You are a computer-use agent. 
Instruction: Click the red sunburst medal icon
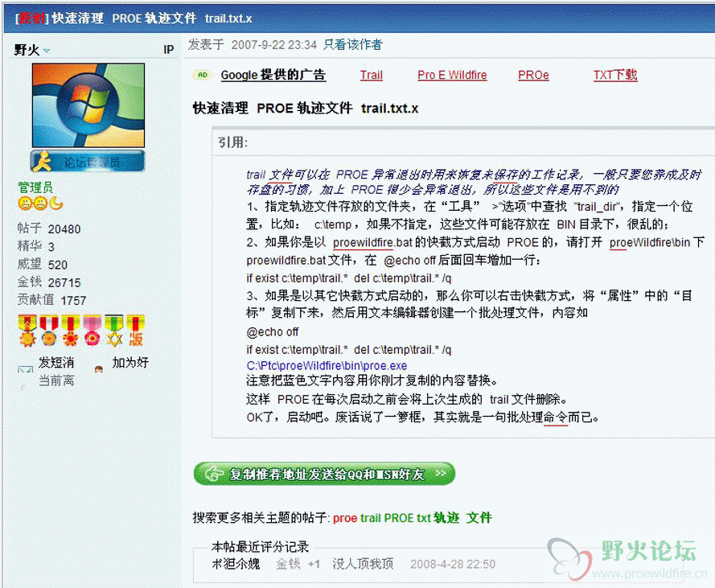click(x=71, y=331)
